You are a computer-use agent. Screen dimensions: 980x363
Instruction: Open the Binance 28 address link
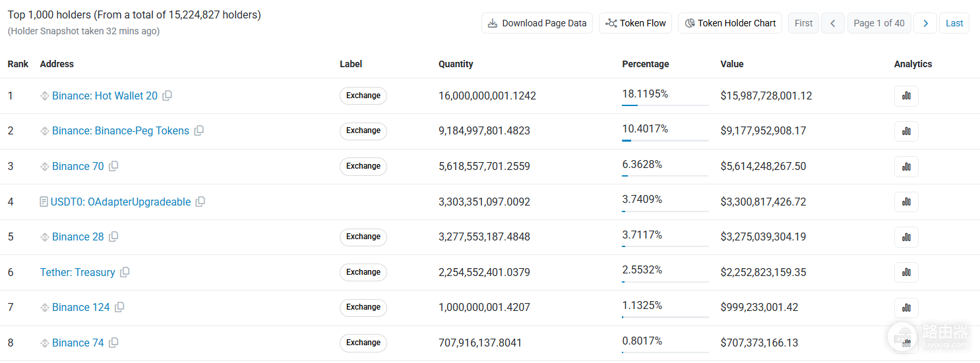(x=78, y=237)
